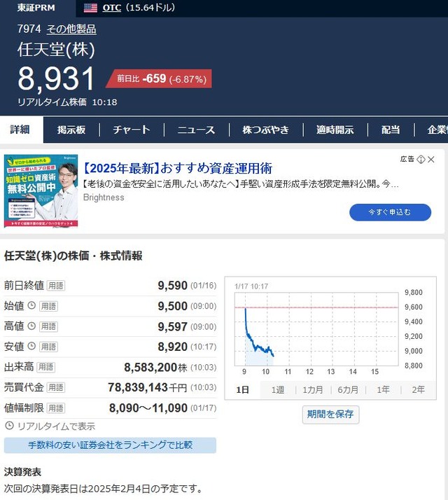The image size is (448, 500).
Task: Click the リアルタイムで表示 link
Action: [56, 426]
